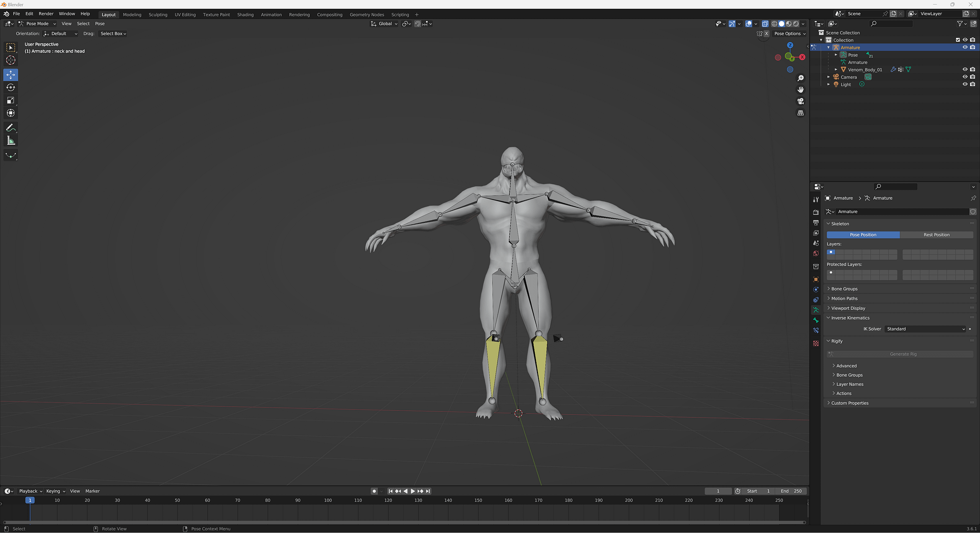980x533 pixels.
Task: Click the Rest Position button
Action: pos(936,235)
